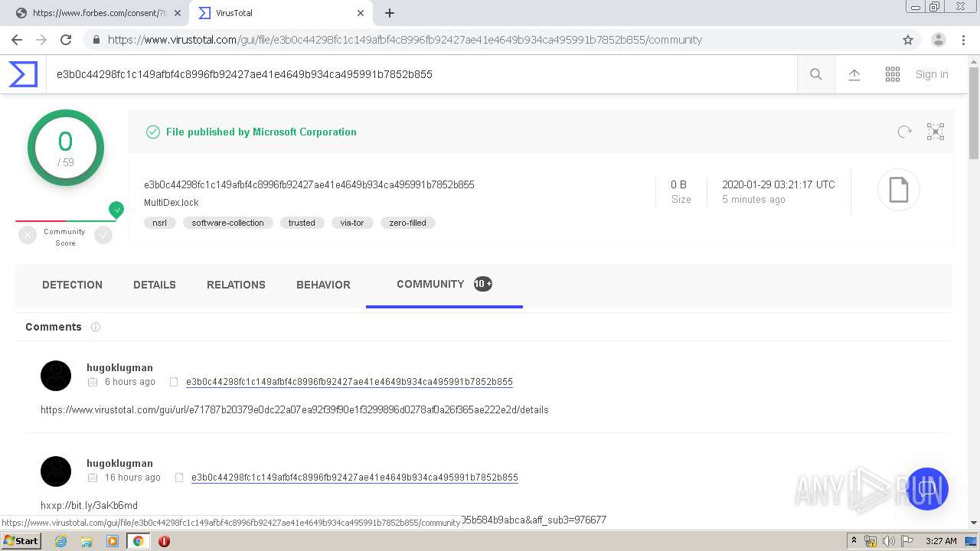Click the hash search input field
The image size is (980, 551).
click(x=421, y=74)
